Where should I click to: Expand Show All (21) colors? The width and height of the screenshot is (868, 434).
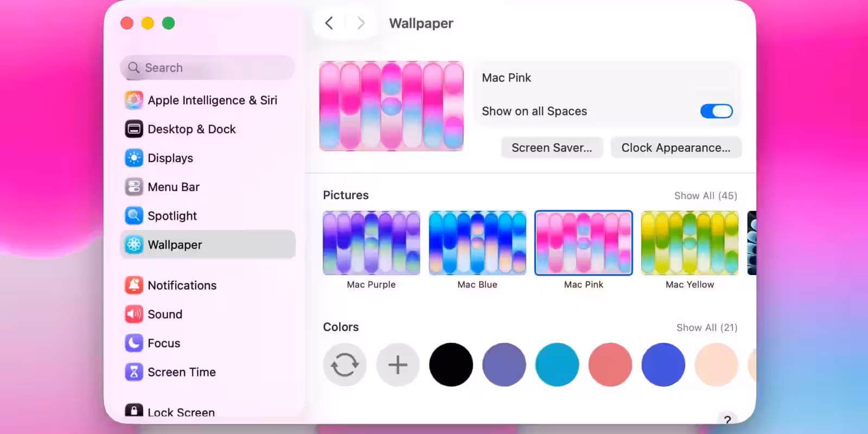(x=706, y=328)
